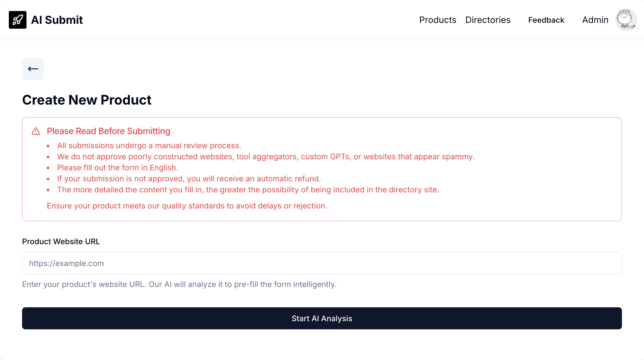Image resolution: width=644 pixels, height=360 pixels.
Task: Focus the Product Website URL input field
Action: [322, 263]
